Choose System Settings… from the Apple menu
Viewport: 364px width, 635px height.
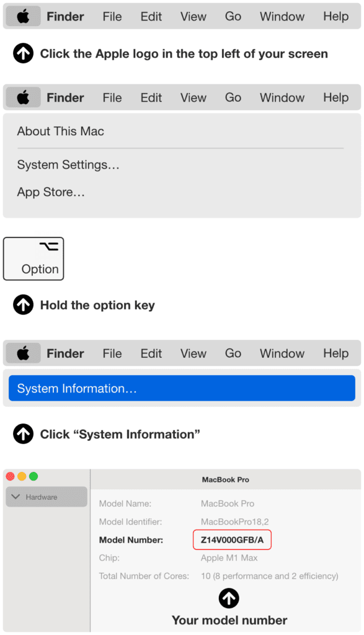coord(68,165)
